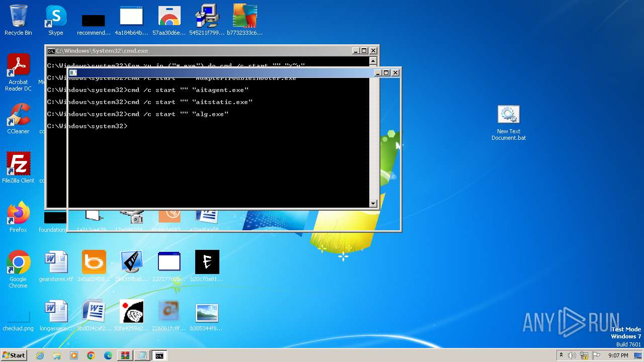Click cmd.exe scrollbar down arrow
This screenshot has width=644, height=362.
tap(373, 203)
